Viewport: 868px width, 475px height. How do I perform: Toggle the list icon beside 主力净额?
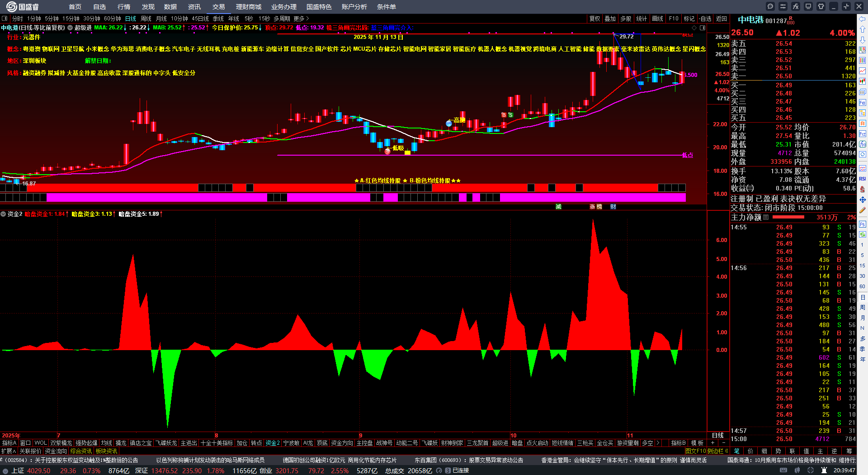click(x=766, y=217)
